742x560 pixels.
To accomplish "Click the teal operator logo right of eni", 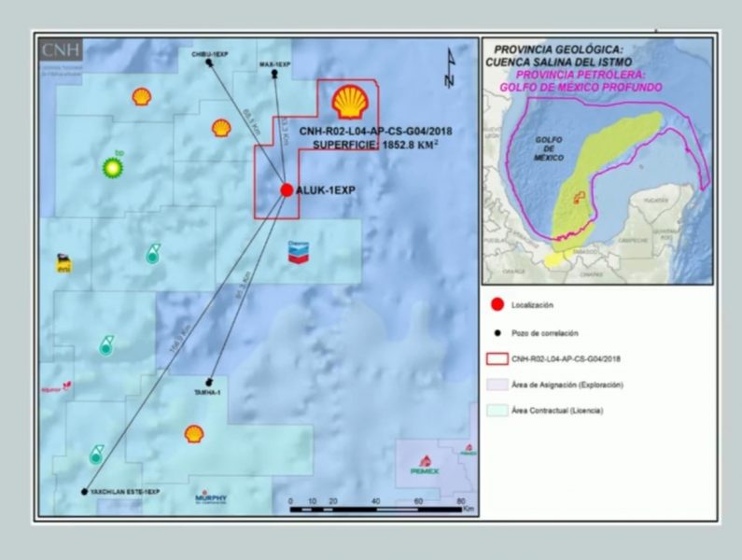I will coord(152,254).
